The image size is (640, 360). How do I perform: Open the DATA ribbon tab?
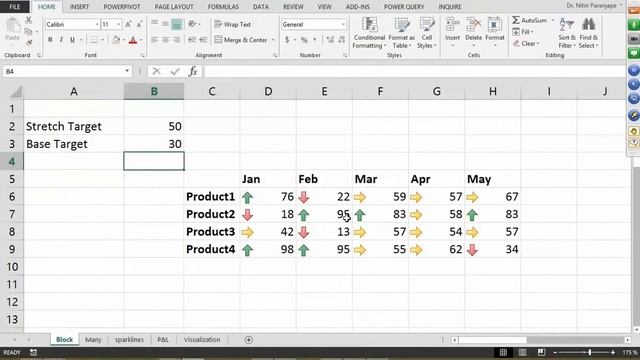260,7
